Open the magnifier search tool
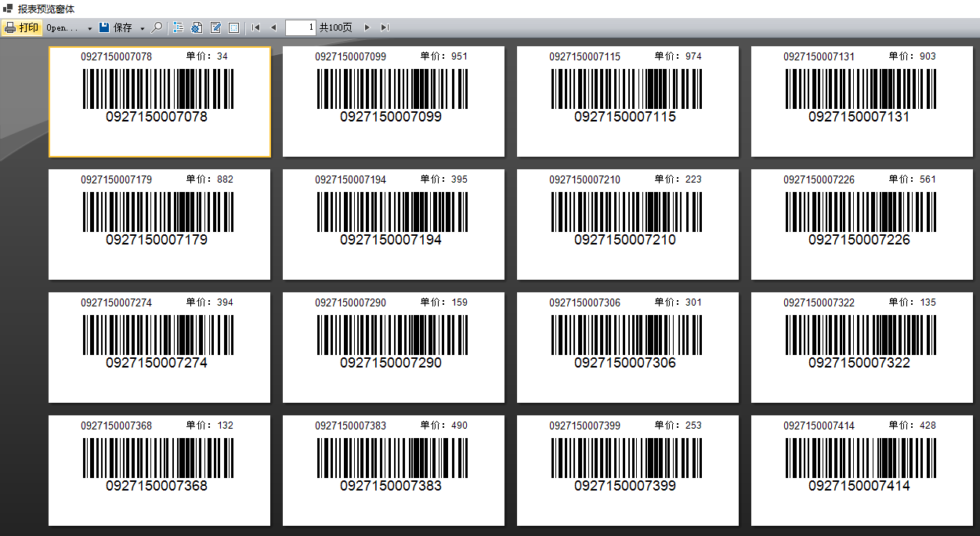The width and height of the screenshot is (980, 536). click(x=157, y=27)
